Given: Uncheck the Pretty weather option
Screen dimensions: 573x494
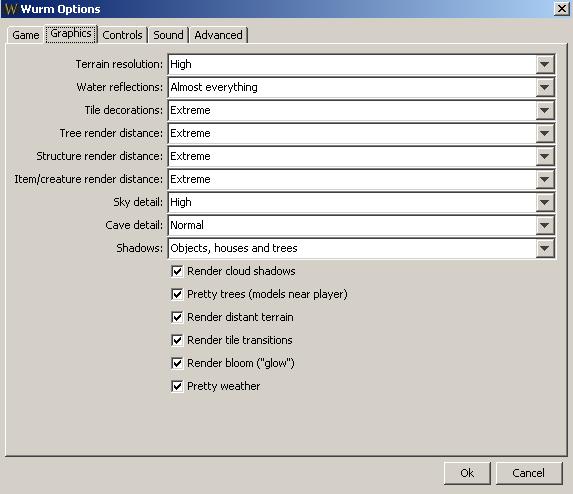Looking at the screenshot, I should tap(177, 387).
